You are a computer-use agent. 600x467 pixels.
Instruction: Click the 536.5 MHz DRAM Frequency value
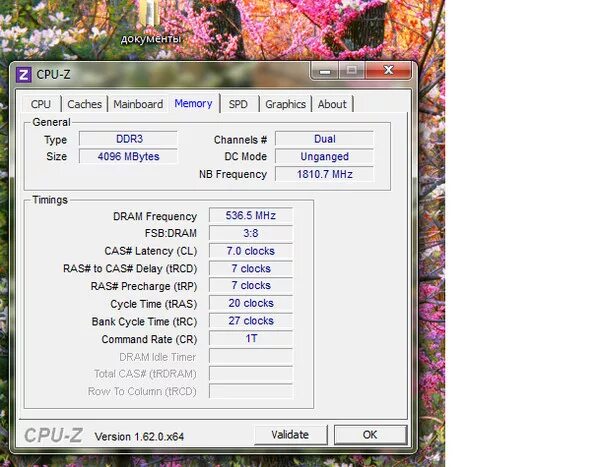click(x=251, y=216)
